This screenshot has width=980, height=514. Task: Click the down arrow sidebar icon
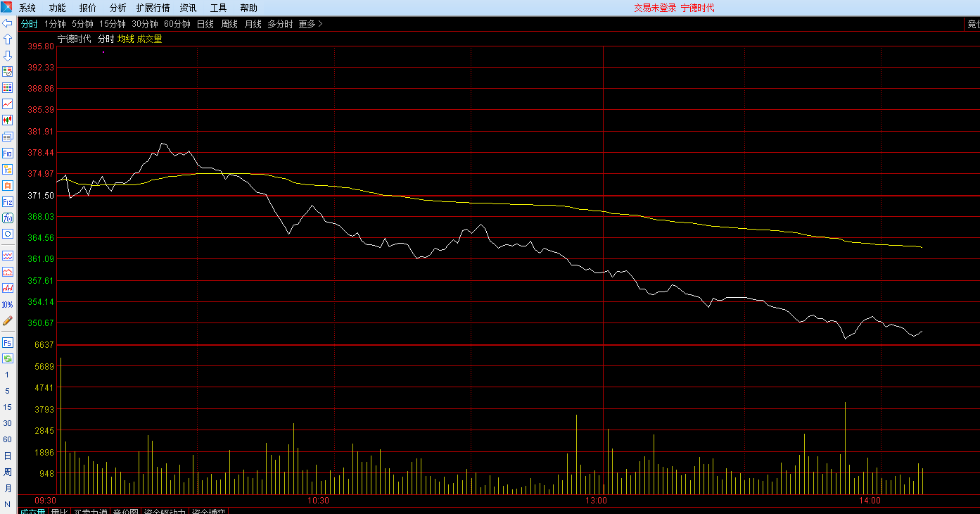point(8,56)
